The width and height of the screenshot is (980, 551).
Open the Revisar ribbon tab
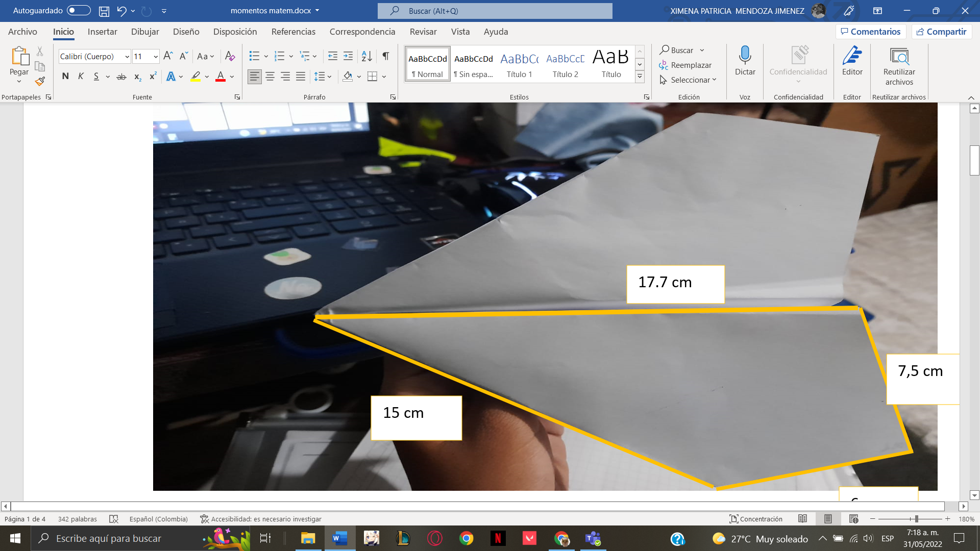coord(424,32)
